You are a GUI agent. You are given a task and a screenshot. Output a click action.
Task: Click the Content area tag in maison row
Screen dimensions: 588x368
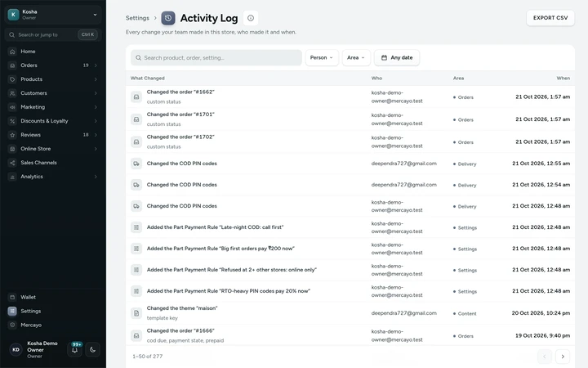coord(465,313)
